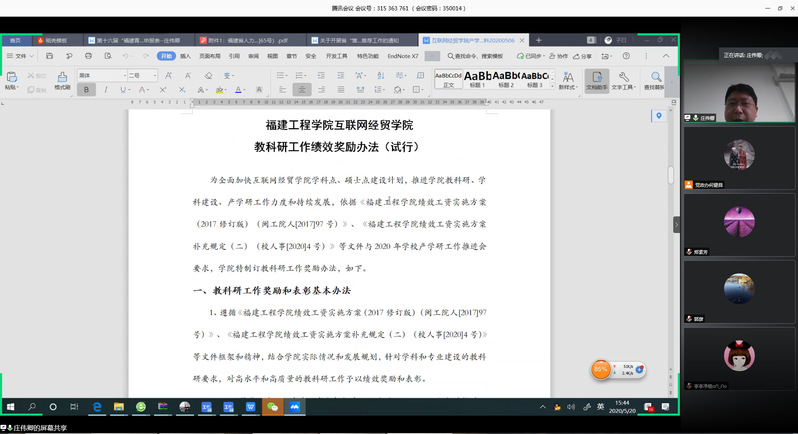The width and height of the screenshot is (798, 434).
Task: Click the Sort icon in paragraph group
Action: [x=381, y=75]
